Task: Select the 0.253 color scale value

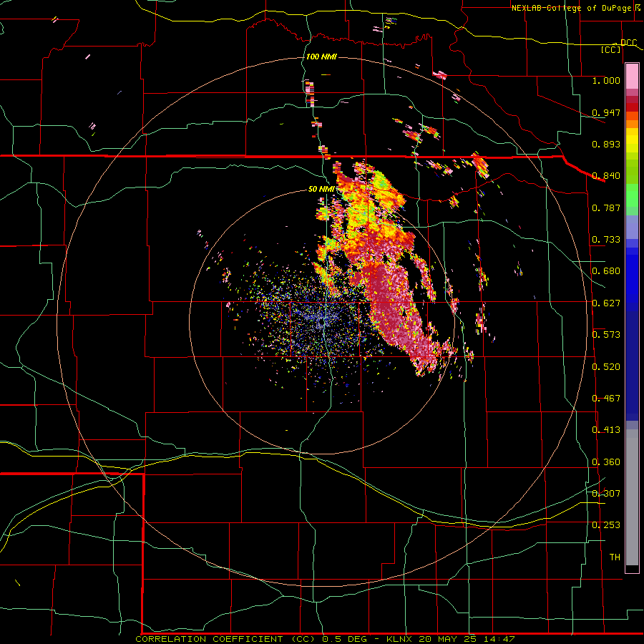Action: click(606, 525)
